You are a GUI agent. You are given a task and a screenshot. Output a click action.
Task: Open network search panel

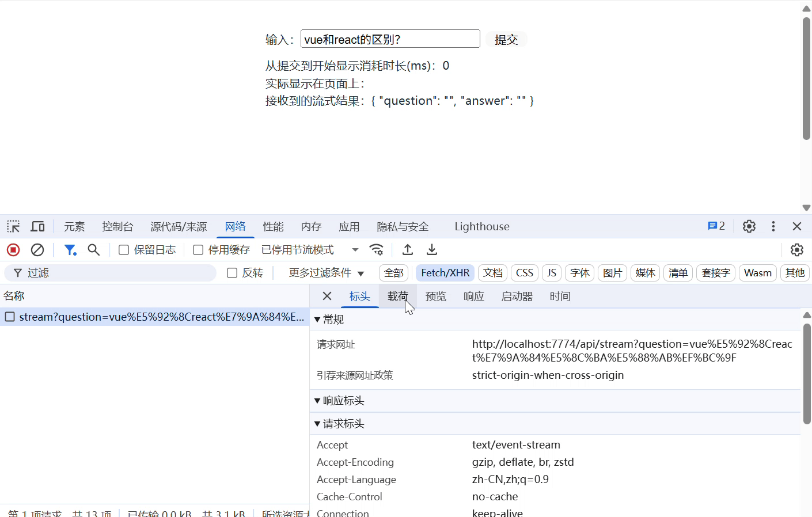coord(94,249)
